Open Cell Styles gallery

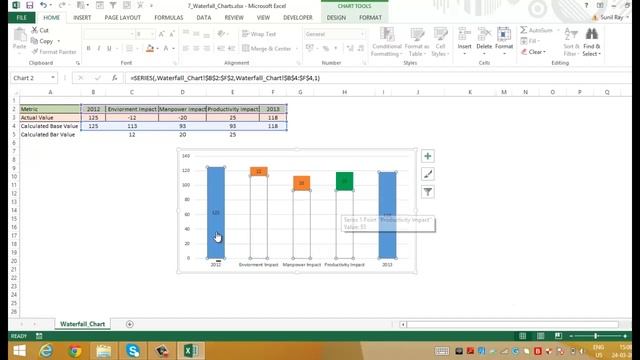(440, 42)
